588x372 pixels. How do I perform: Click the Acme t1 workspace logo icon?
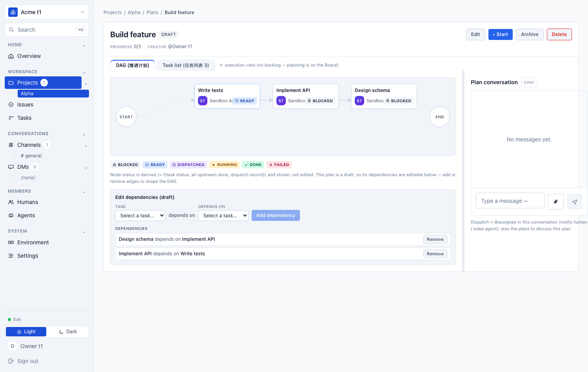pos(13,12)
